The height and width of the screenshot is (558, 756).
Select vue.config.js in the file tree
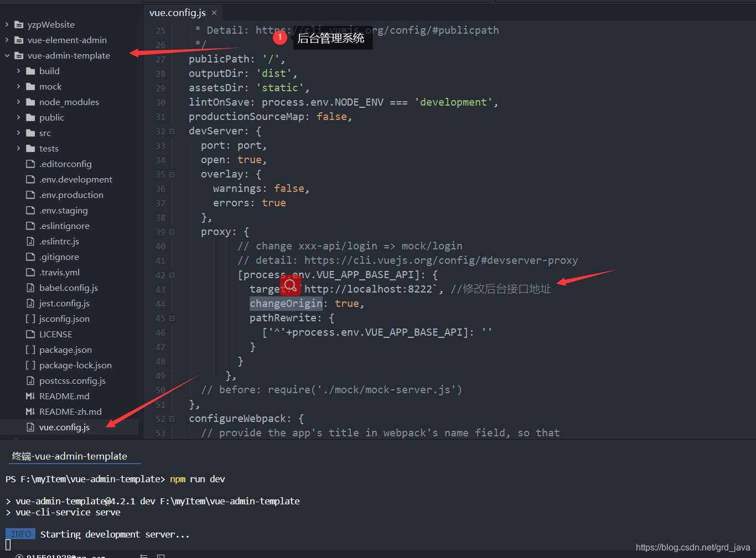point(64,427)
